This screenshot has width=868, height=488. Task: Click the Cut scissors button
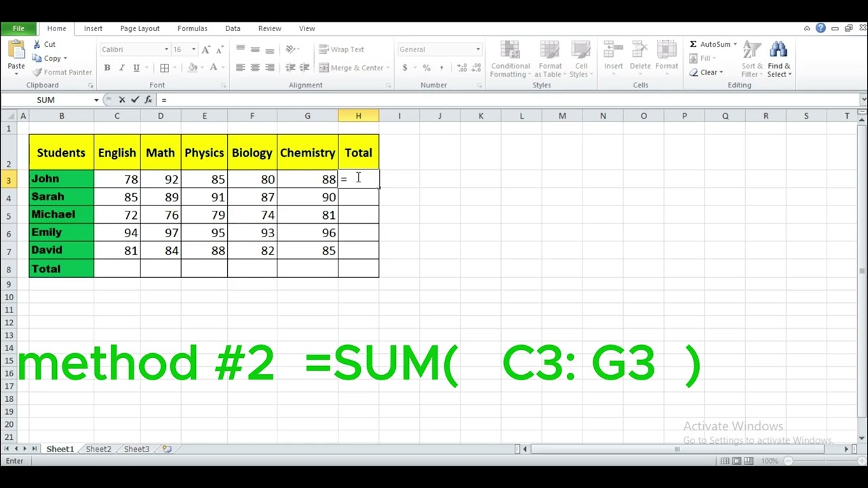[x=45, y=44]
